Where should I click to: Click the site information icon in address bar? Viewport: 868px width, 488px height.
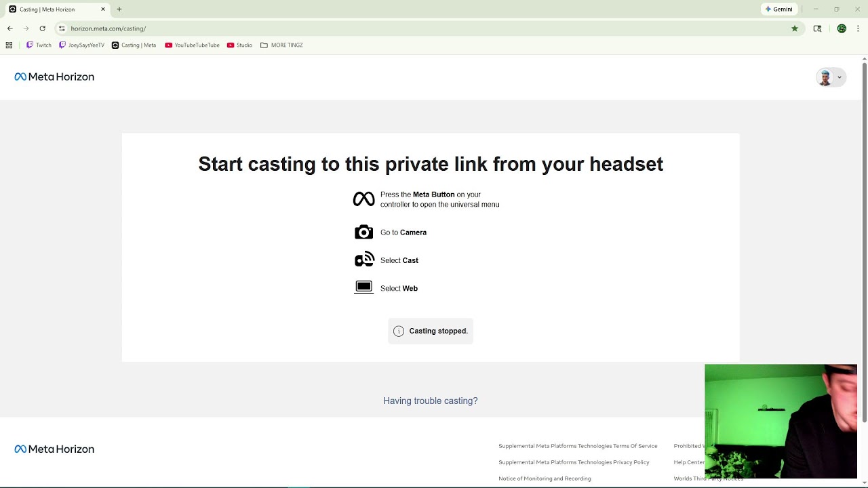pos(62,28)
